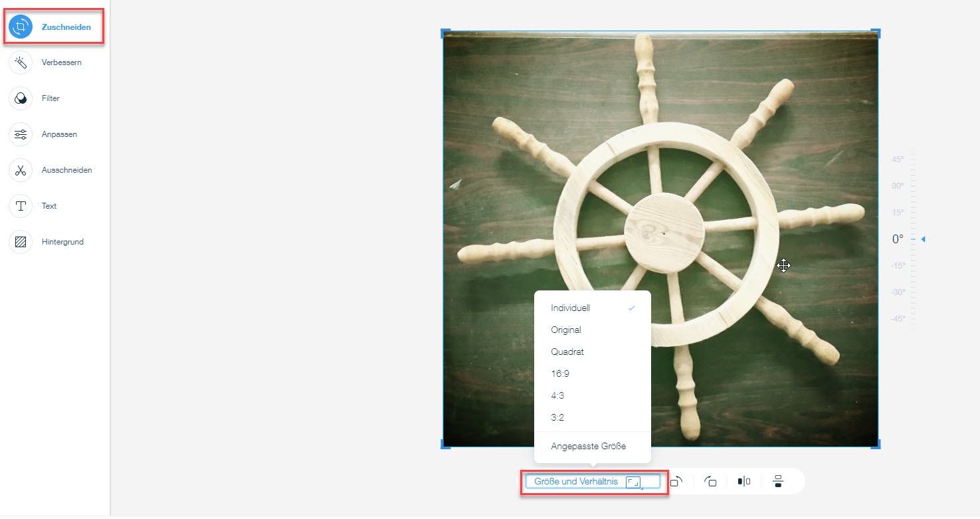
Task: Click the -15° mark on rotation scale
Action: tap(898, 266)
